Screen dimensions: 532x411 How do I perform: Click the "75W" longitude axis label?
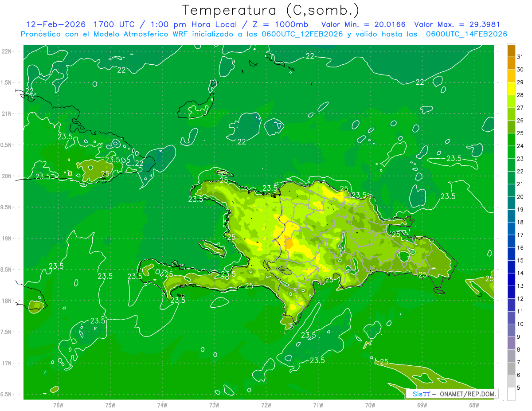click(110, 405)
